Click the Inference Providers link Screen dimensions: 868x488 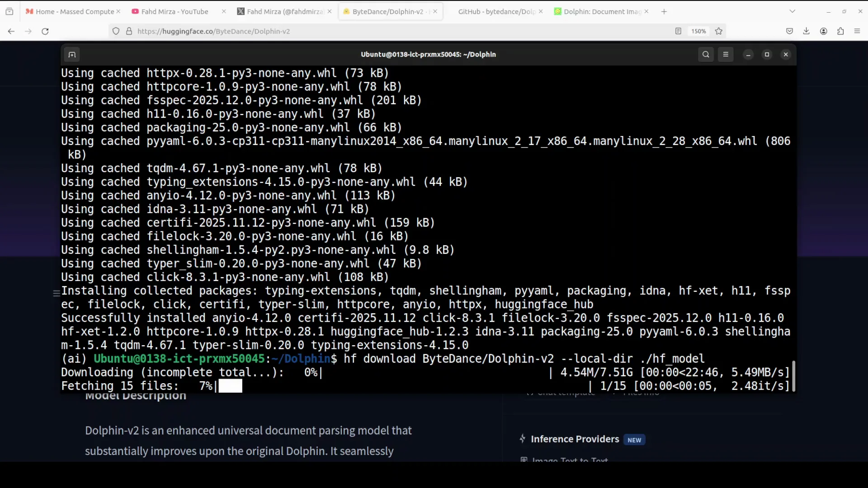click(575, 439)
